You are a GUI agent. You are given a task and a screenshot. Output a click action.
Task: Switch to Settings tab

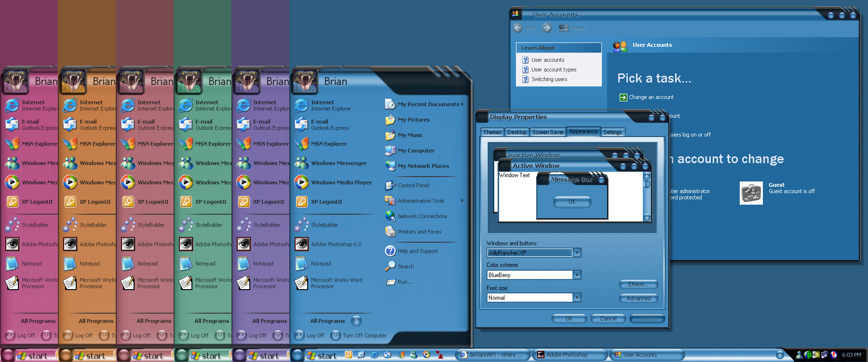tap(612, 132)
